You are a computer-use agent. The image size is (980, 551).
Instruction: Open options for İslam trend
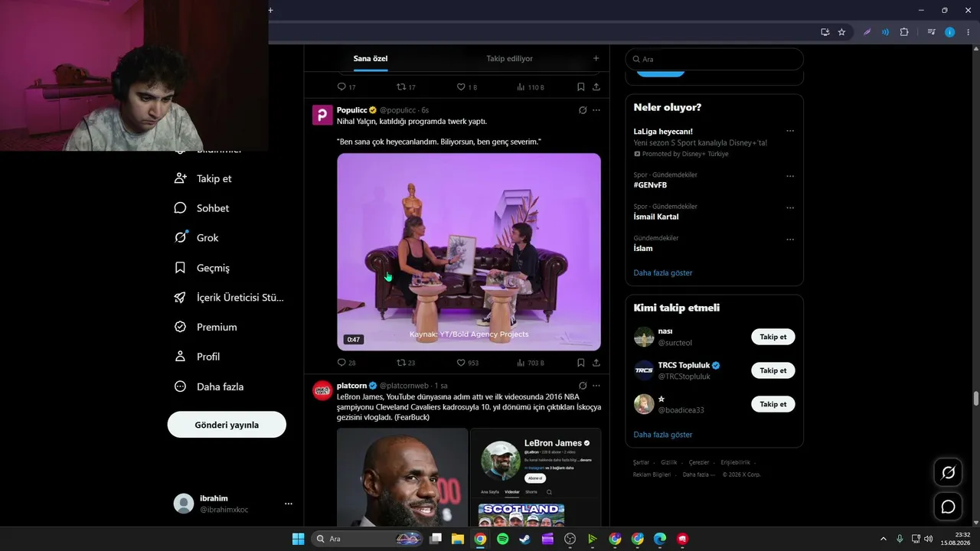click(x=790, y=240)
